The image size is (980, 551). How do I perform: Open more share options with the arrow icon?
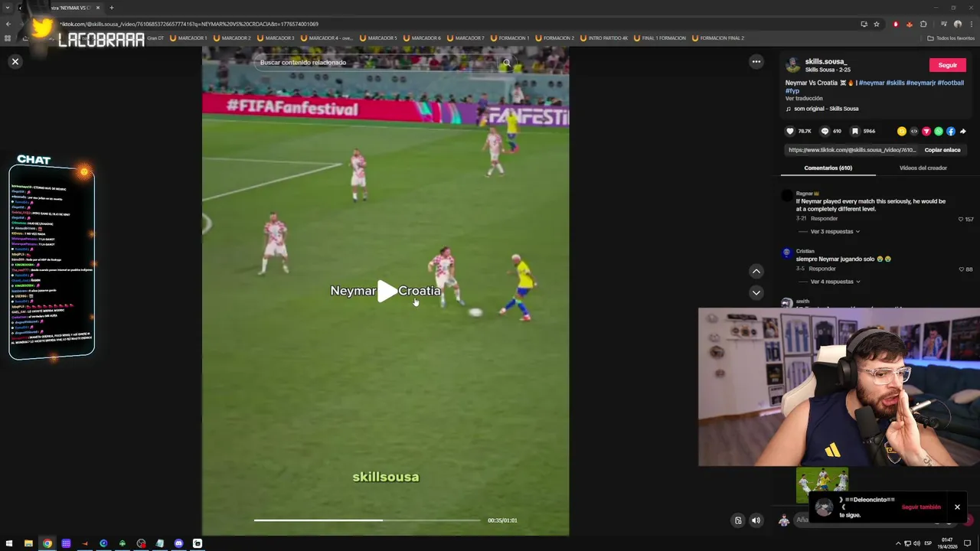(962, 131)
